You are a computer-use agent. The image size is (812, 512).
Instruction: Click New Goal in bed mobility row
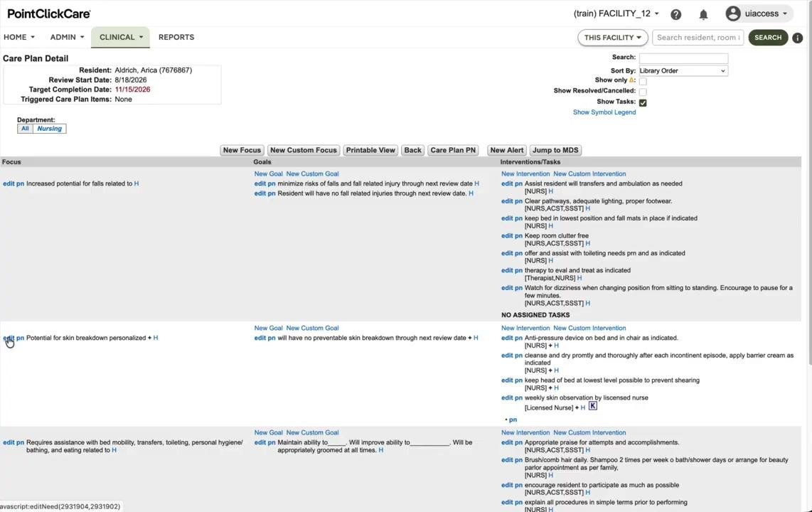(x=268, y=433)
